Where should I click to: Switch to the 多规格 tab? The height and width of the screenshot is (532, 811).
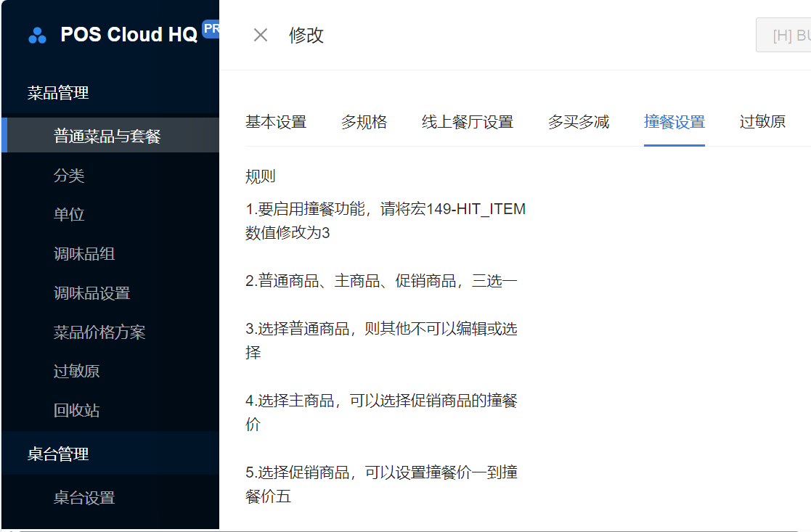364,122
